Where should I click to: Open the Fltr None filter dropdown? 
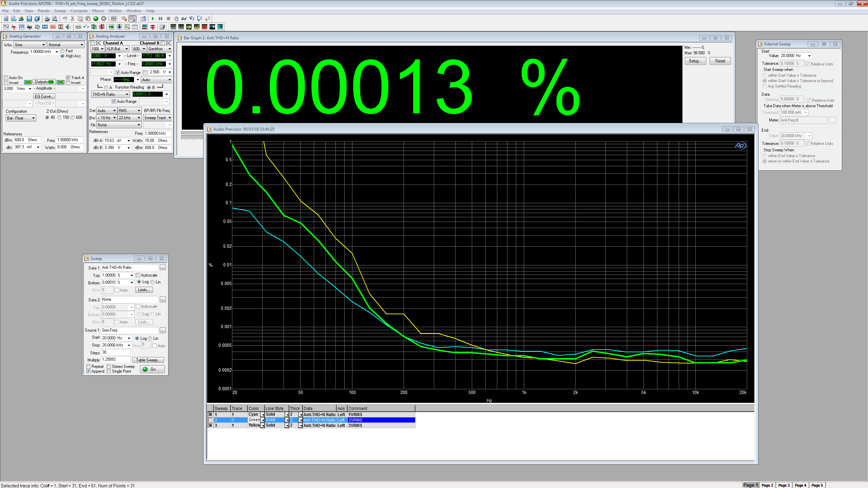[119, 125]
